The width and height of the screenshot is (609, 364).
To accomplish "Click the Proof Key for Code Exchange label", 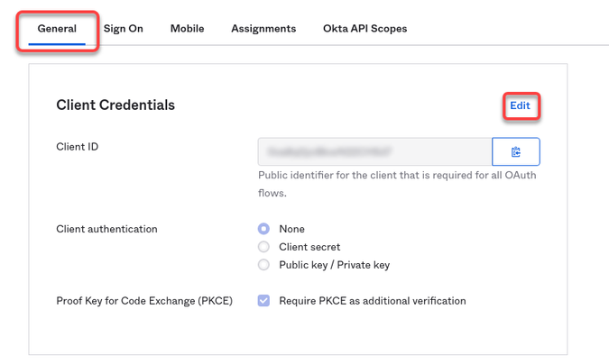I will pos(144,301).
